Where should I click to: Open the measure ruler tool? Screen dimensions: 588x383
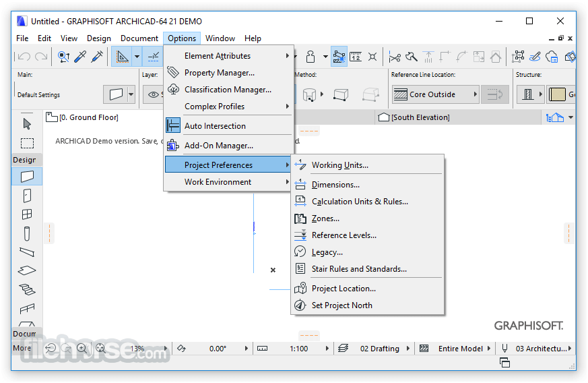356,57
